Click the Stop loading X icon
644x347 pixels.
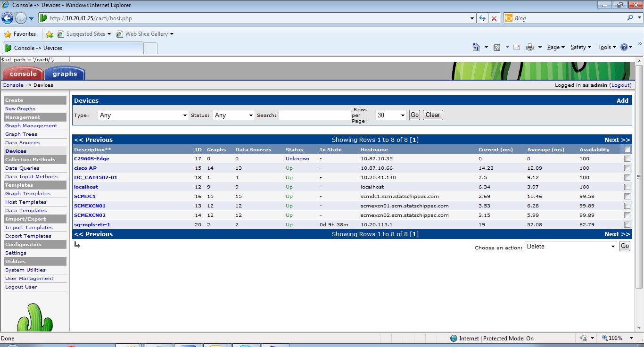click(494, 18)
